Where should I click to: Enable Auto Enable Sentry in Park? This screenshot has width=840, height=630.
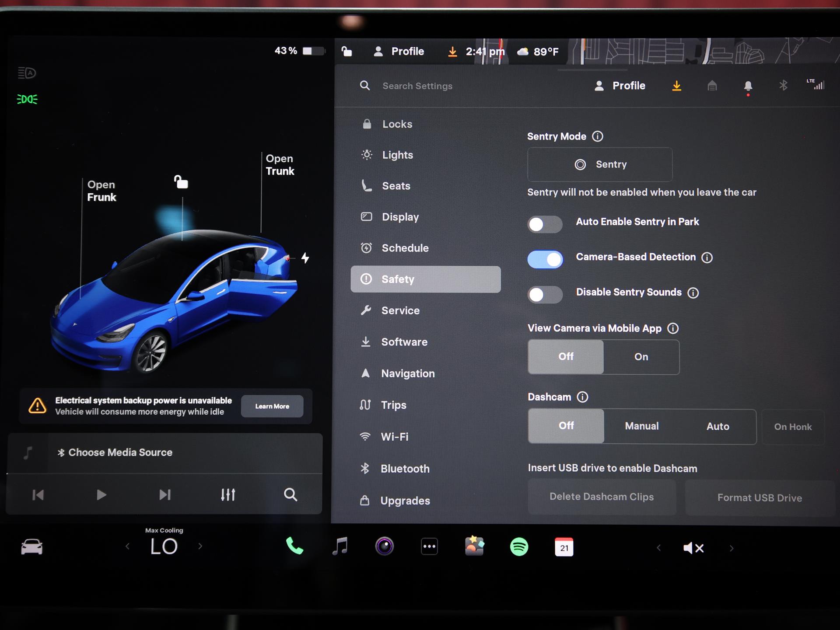point(545,225)
